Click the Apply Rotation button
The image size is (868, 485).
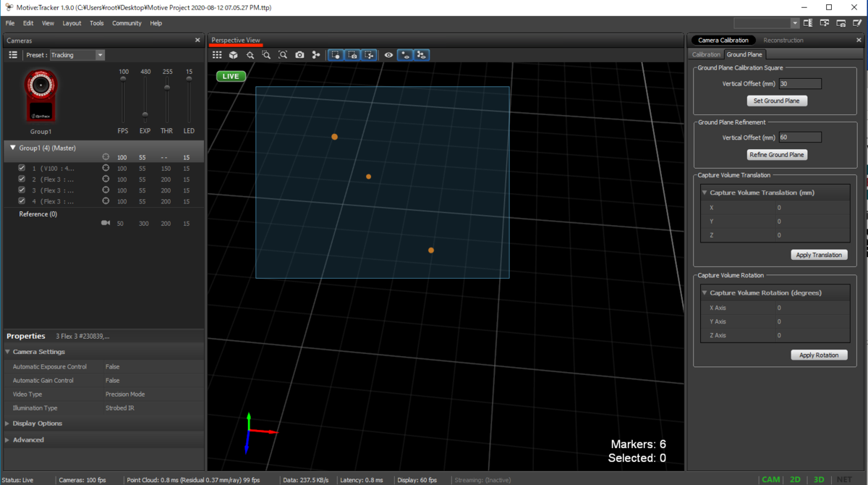[x=819, y=355]
